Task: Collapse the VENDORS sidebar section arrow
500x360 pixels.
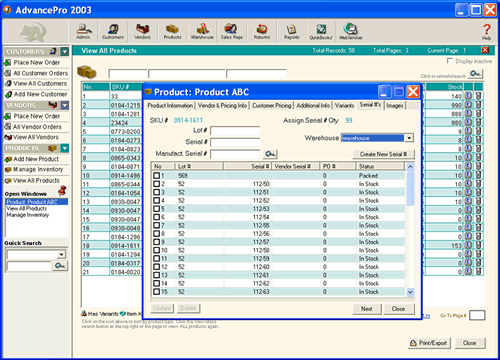Action: [x=65, y=105]
